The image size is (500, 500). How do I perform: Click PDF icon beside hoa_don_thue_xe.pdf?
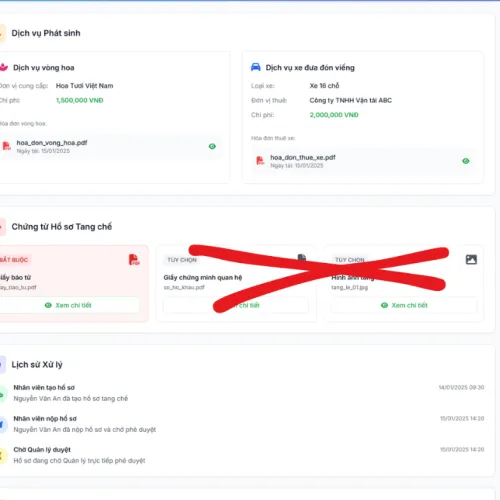(260, 161)
